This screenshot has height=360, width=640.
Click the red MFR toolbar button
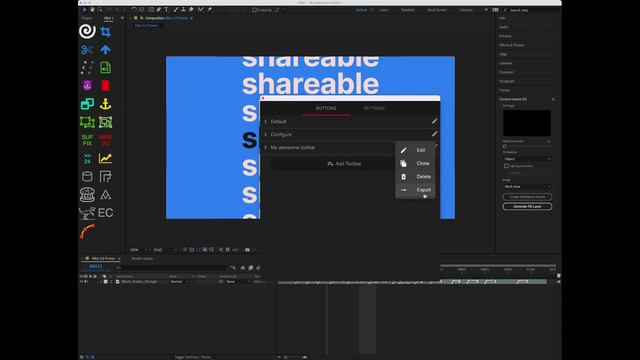click(x=105, y=140)
